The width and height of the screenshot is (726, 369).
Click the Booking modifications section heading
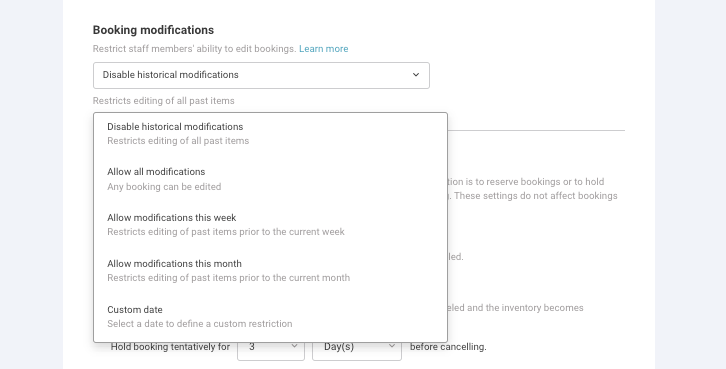point(153,30)
